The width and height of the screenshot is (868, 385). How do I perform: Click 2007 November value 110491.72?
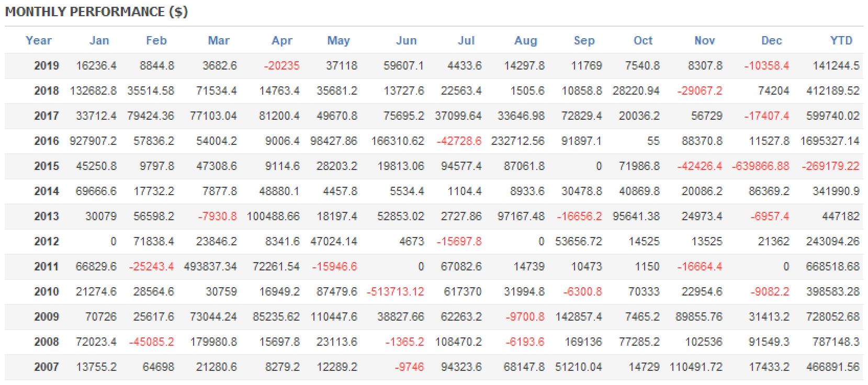point(696,367)
